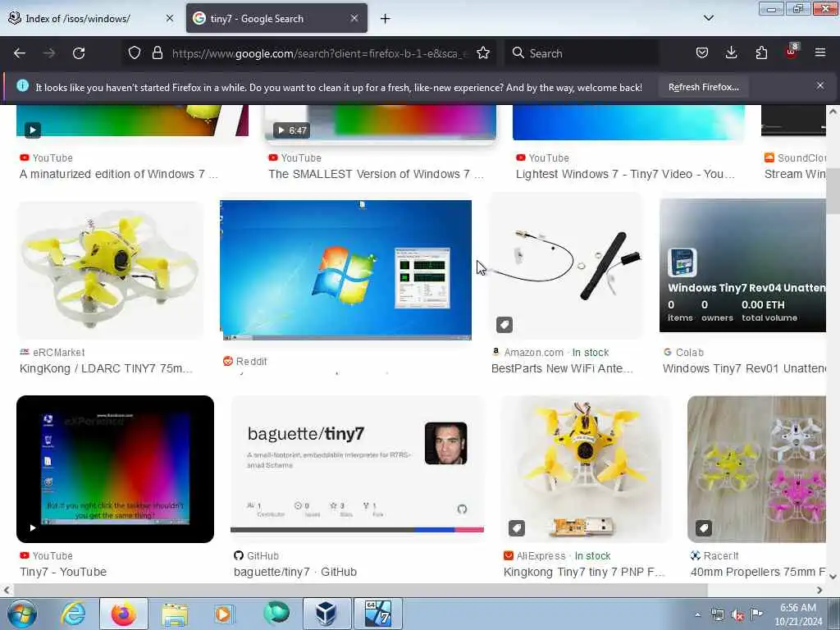Click the clock showing 6:56 AM

tap(798, 614)
